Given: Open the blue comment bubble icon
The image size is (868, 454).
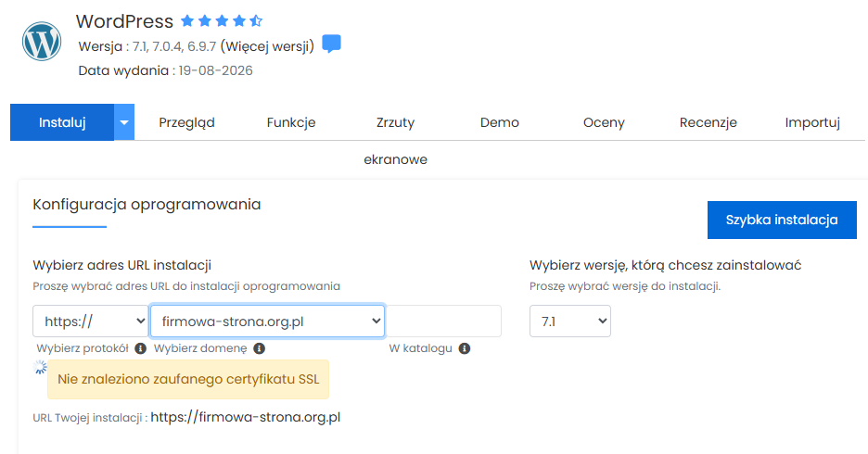Looking at the screenshot, I should (332, 44).
